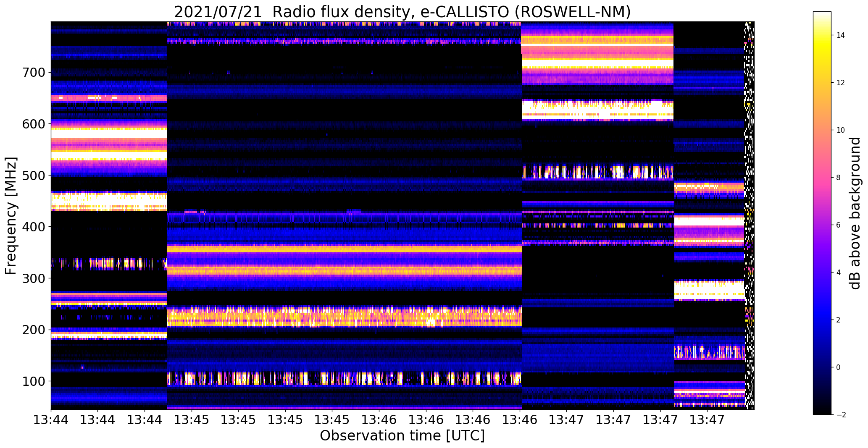This screenshot has width=868, height=448.
Task: Click the 600 frequency tick label
Action: [x=33, y=124]
